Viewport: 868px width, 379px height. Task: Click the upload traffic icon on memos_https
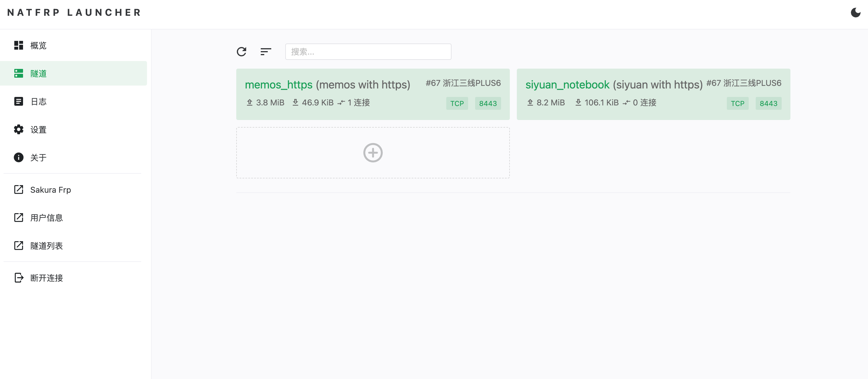point(249,102)
